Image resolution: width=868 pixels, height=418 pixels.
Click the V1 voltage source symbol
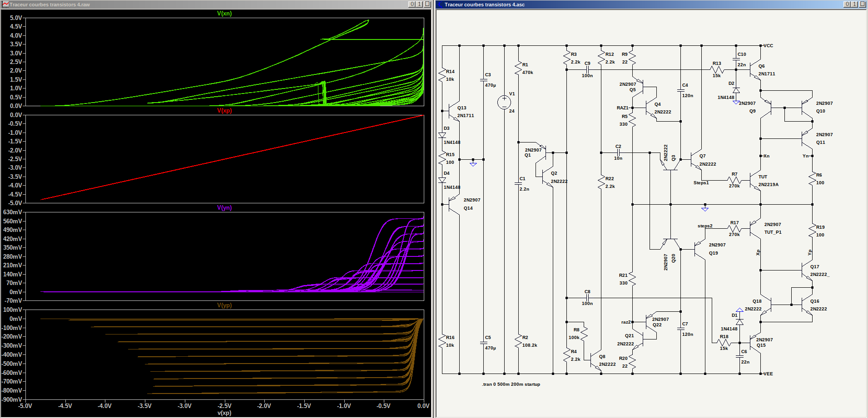click(504, 103)
